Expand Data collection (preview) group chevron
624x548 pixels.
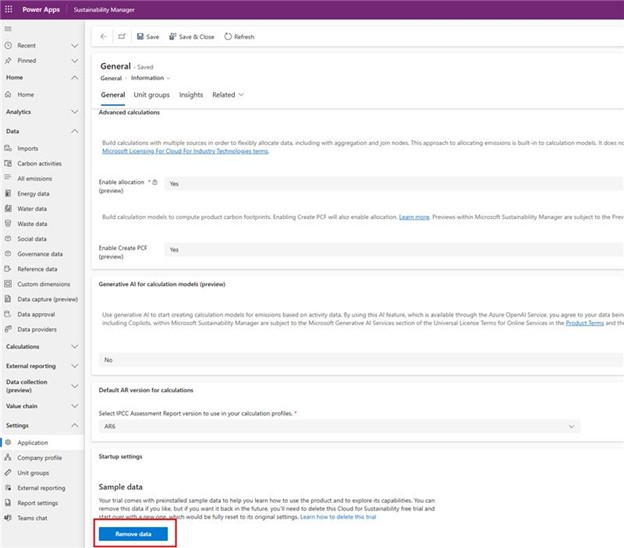tap(74, 386)
